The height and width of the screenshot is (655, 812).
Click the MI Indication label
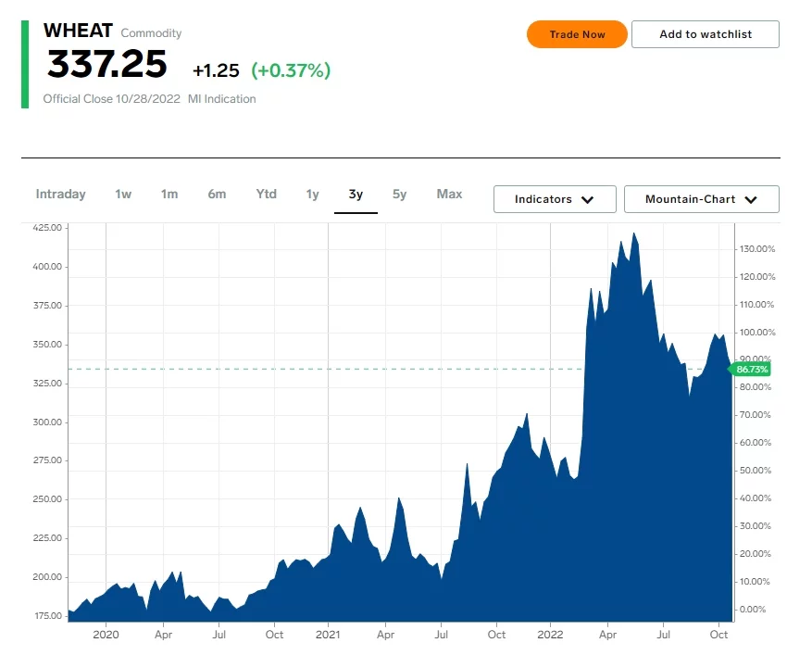pos(221,99)
